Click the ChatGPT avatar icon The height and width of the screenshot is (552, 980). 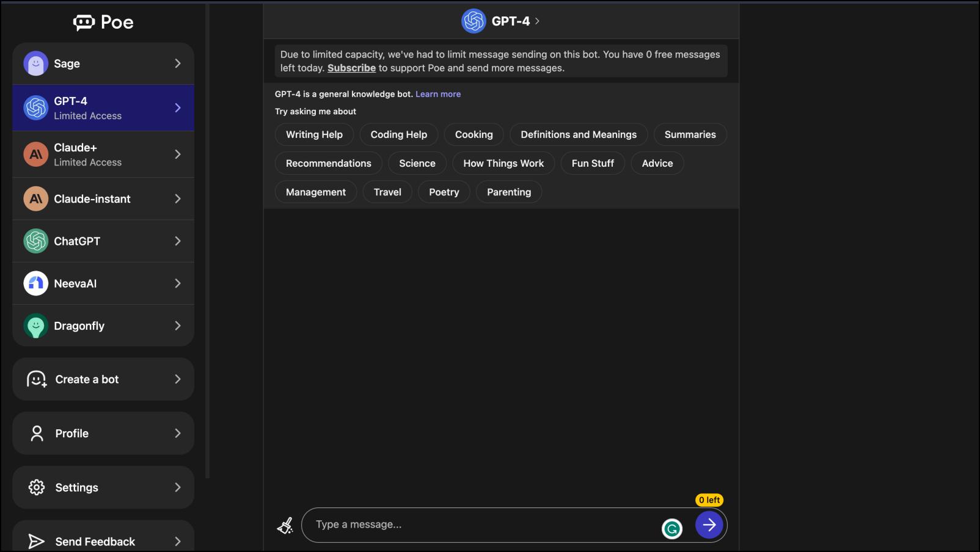[x=36, y=241]
